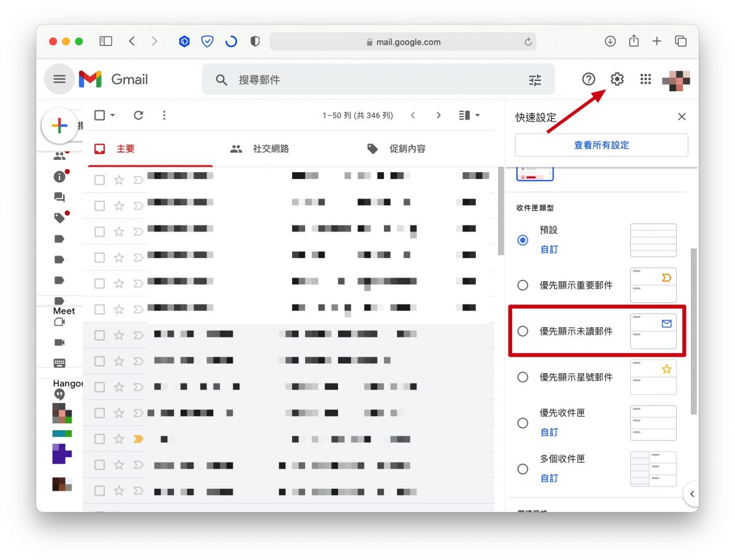This screenshot has width=735, height=560.
Task: Click See all settings (查看所有設定) button
Action: click(x=601, y=145)
